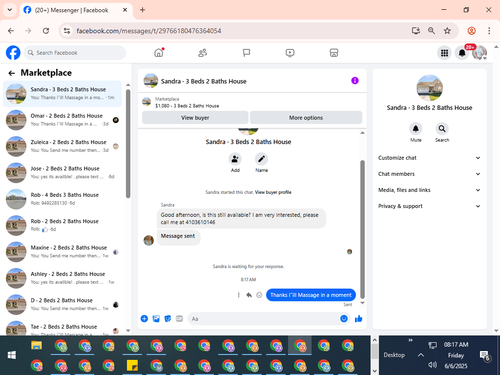Go to Facebook Home feed icon
500x375 pixels.
tap(159, 53)
